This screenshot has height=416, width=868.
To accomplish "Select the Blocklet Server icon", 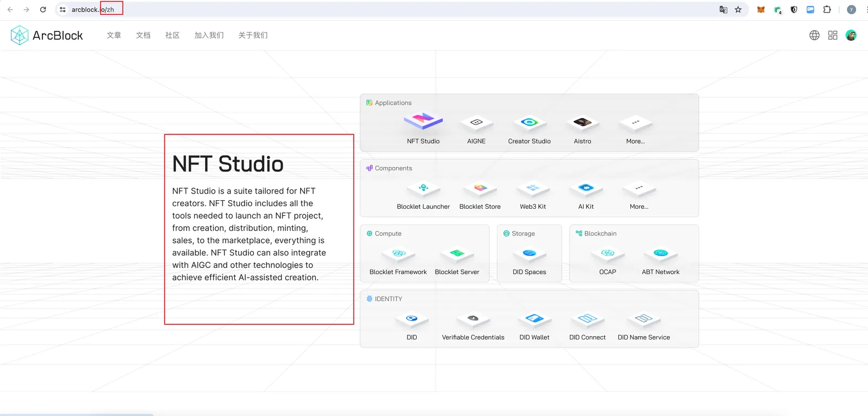I will 457,254.
